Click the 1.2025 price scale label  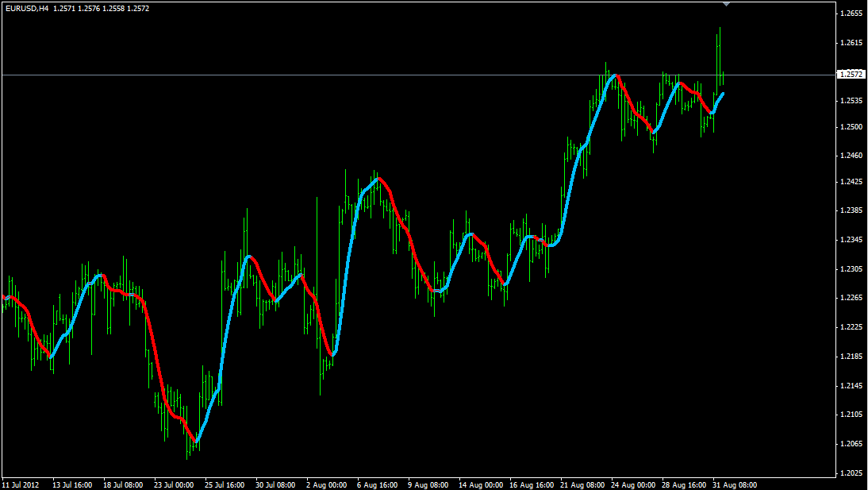coord(851,473)
